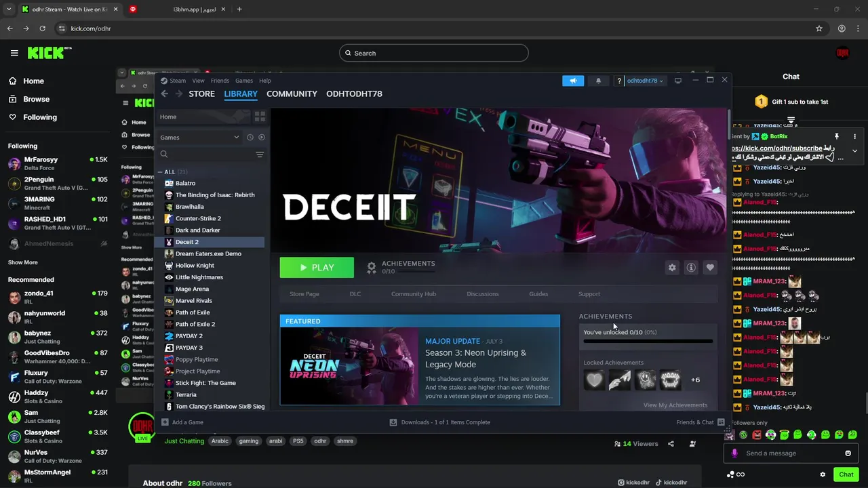
Task: Open the Games menu in Steam
Action: tap(244, 81)
